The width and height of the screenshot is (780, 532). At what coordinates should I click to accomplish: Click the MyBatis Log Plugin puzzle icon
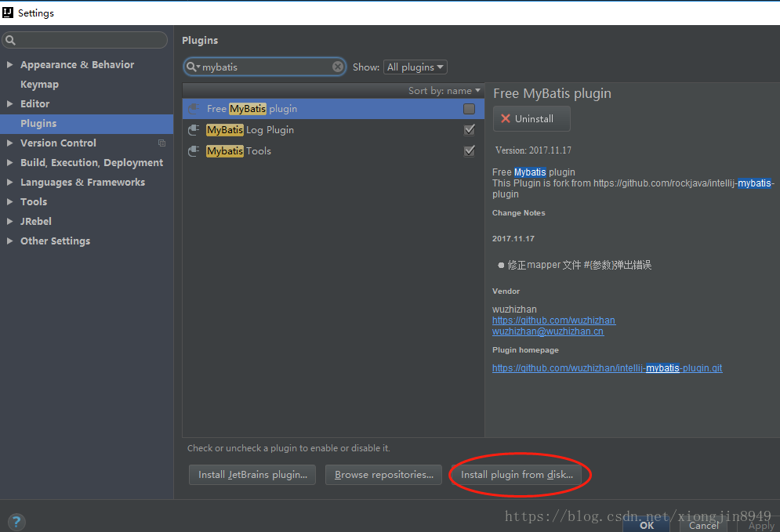tap(194, 129)
